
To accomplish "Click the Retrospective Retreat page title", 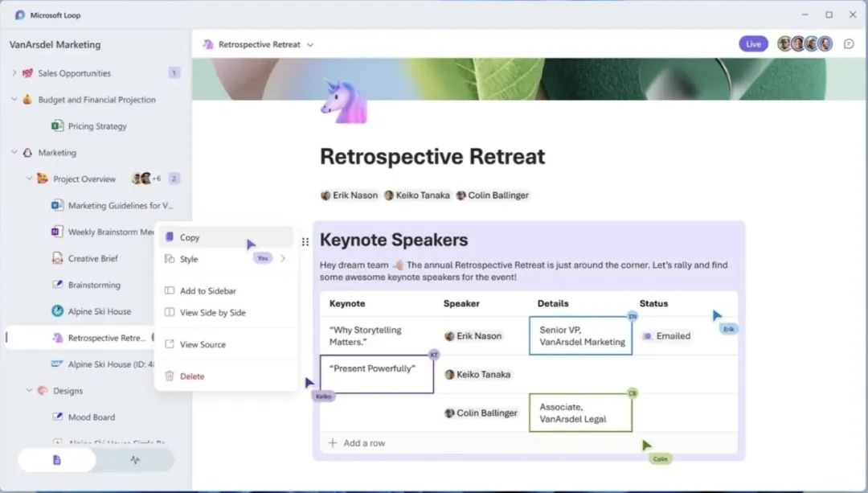I will click(432, 157).
